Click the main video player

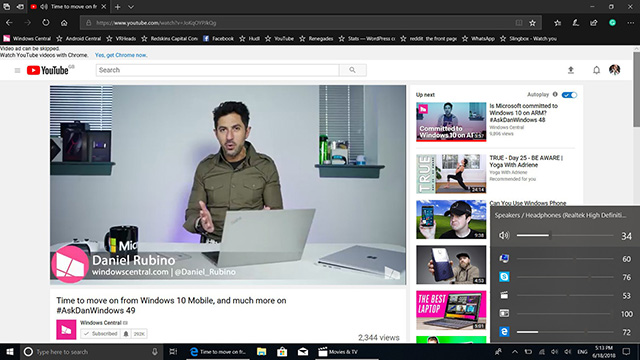click(228, 184)
